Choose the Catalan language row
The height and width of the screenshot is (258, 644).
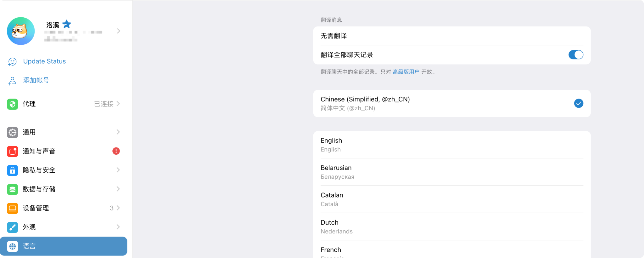452,199
